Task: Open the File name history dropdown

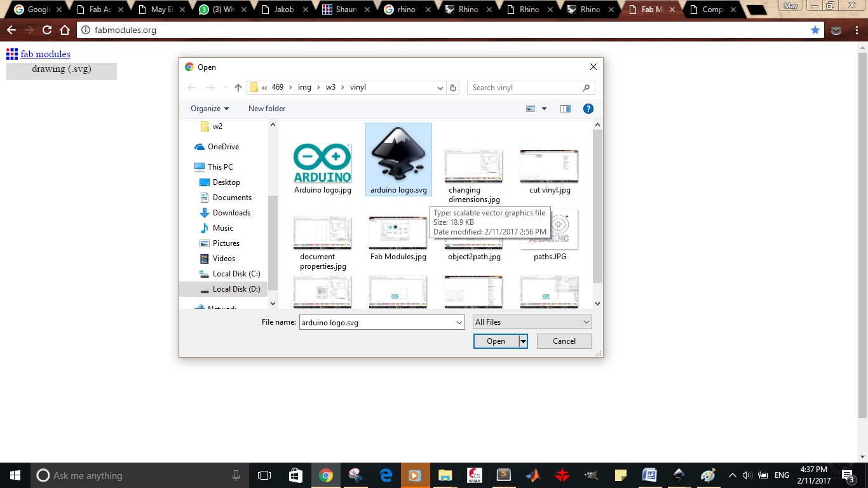Action: point(459,322)
